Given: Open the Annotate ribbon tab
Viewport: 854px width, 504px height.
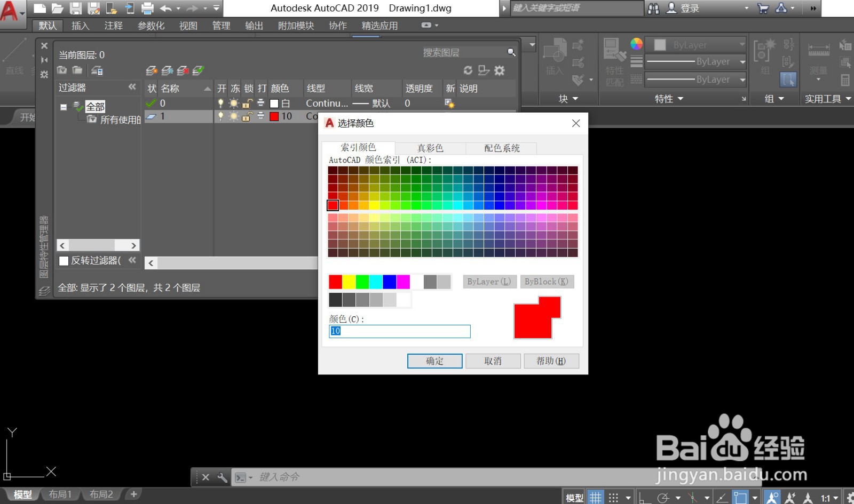Looking at the screenshot, I should (114, 26).
